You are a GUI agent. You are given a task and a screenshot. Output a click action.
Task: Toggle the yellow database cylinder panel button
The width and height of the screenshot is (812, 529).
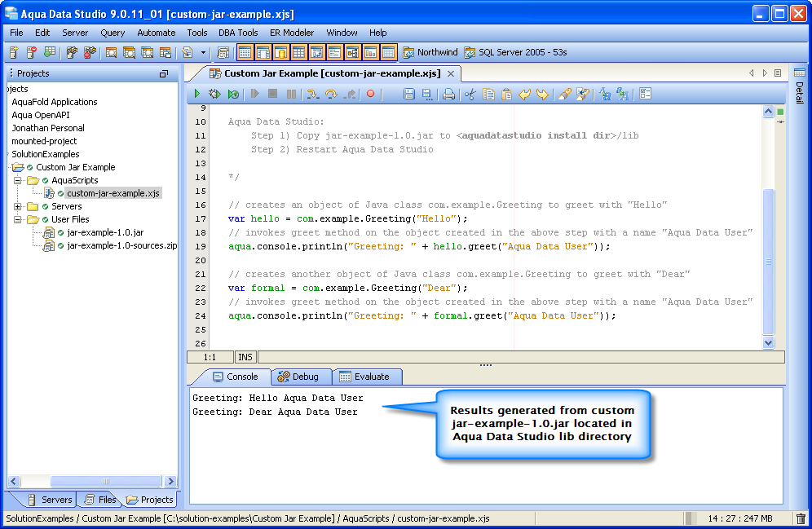tap(280, 52)
